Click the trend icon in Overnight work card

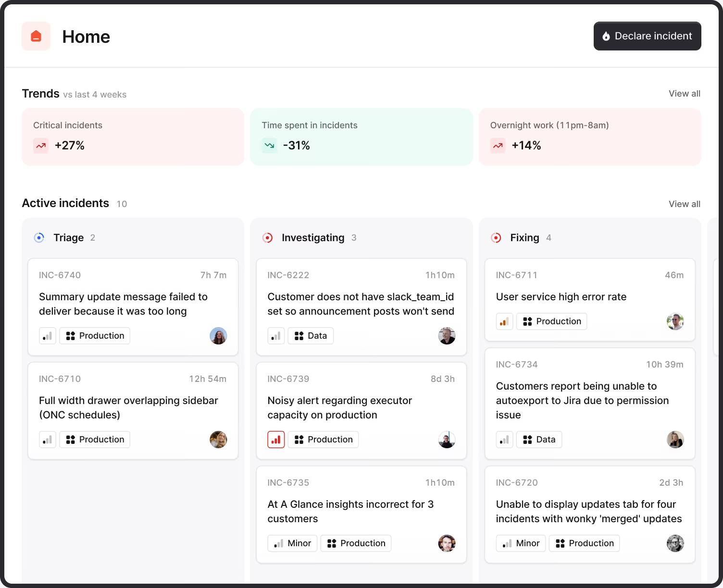(498, 145)
